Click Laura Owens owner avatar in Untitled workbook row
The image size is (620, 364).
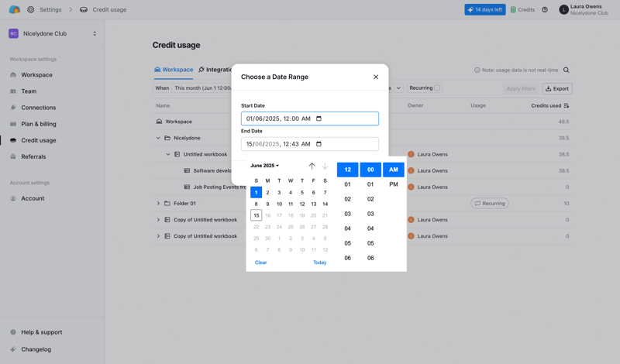pyautogui.click(x=412, y=154)
